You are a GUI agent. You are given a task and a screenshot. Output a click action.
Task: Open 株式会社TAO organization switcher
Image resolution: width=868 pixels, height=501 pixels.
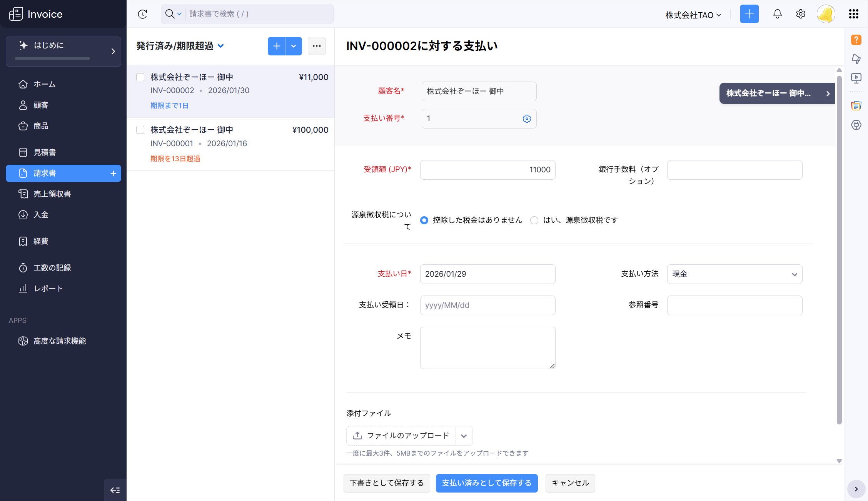pyautogui.click(x=693, y=15)
